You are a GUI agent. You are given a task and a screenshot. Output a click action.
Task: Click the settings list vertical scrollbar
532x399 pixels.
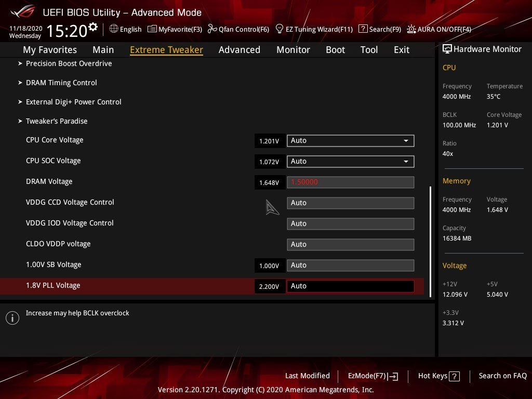431,242
